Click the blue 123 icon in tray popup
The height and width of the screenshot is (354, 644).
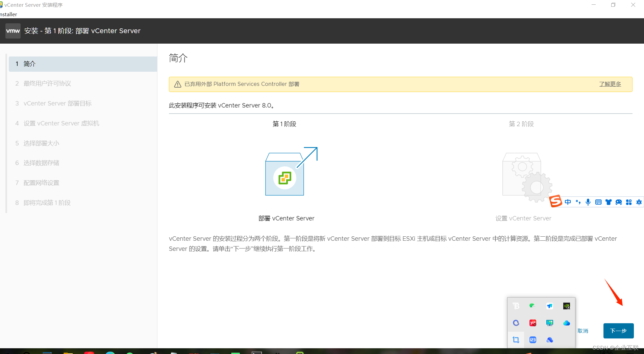pos(533,340)
